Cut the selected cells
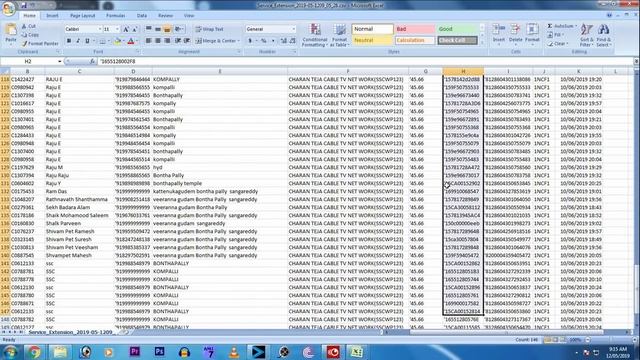This screenshot has width=640, height=360. [x=29, y=26]
